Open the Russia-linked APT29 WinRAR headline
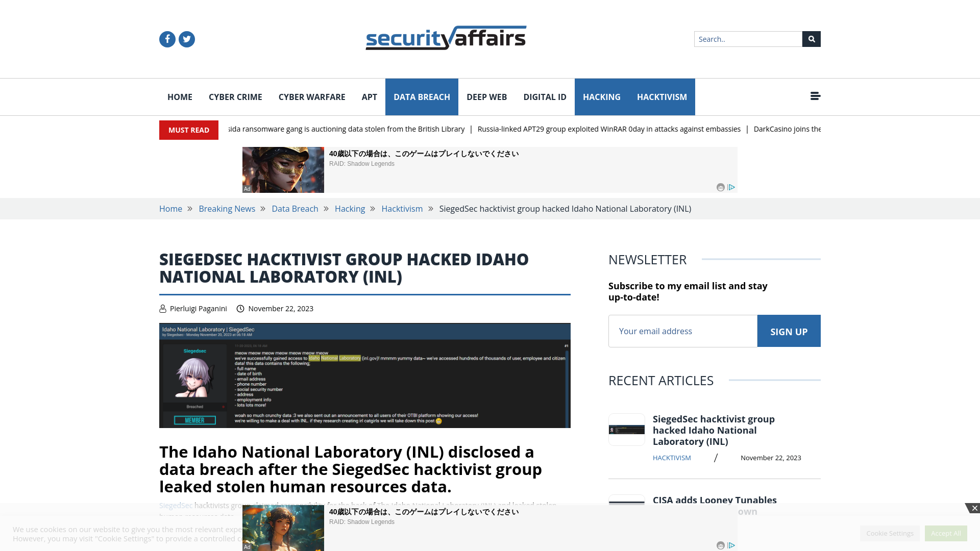This screenshot has width=980, height=551. pyautogui.click(x=609, y=129)
